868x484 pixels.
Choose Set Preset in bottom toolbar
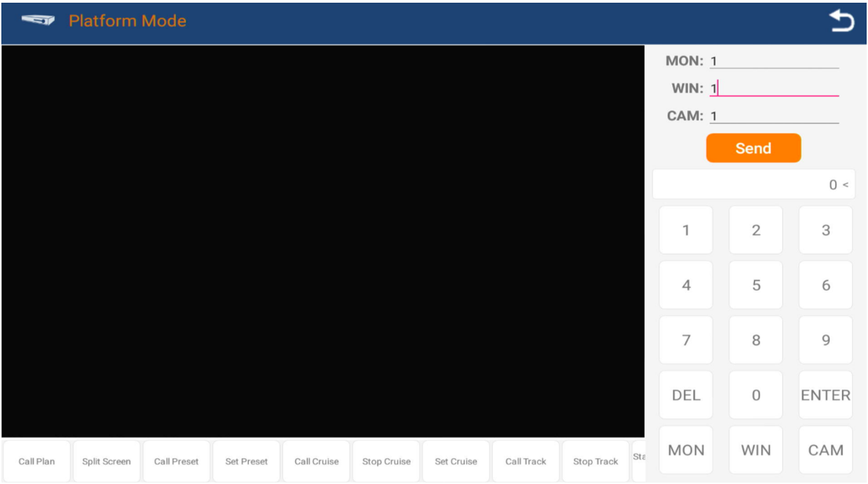click(x=247, y=462)
